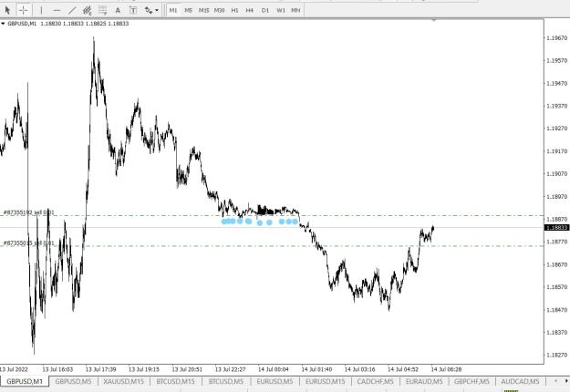Switch timeframe to M5
Screen dimensions: 570x392
(x=188, y=10)
